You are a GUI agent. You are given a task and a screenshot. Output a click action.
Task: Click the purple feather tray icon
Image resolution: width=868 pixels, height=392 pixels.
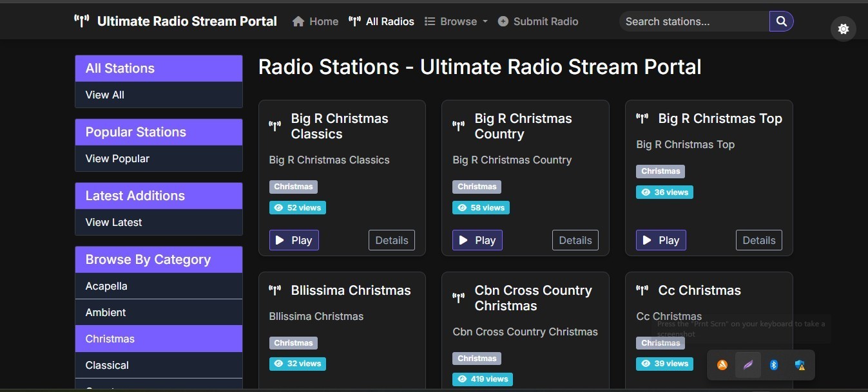(748, 365)
